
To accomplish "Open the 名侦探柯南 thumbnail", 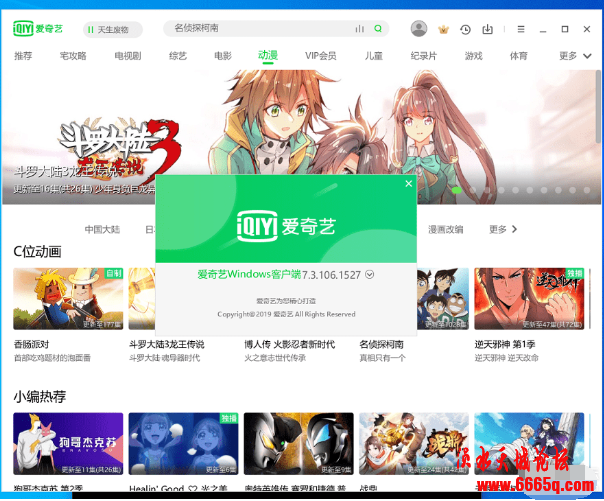I will (x=443, y=299).
